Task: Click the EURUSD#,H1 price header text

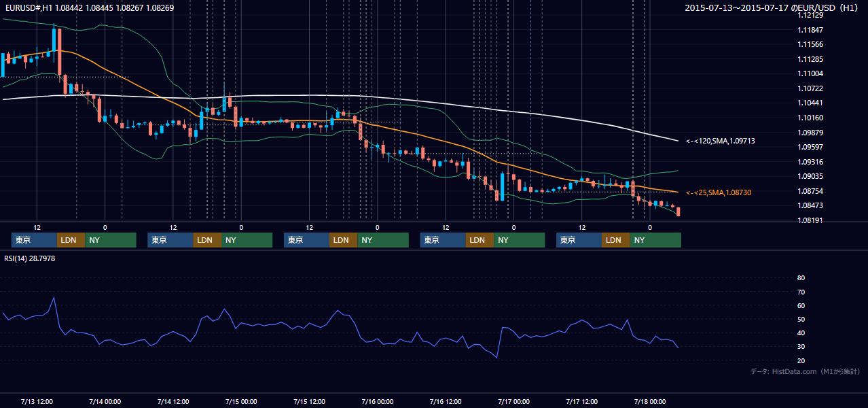Action: tap(90, 8)
